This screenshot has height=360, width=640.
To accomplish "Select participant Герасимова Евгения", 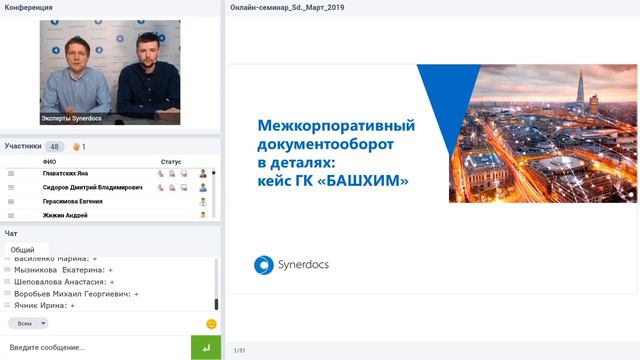I will point(73,201).
